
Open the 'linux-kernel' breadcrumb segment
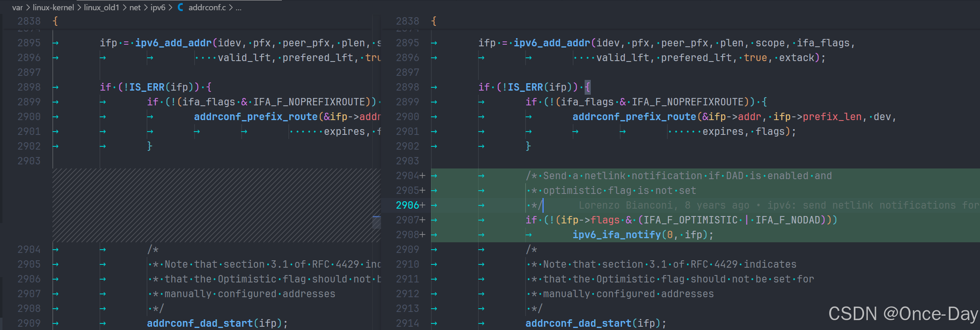tap(53, 7)
